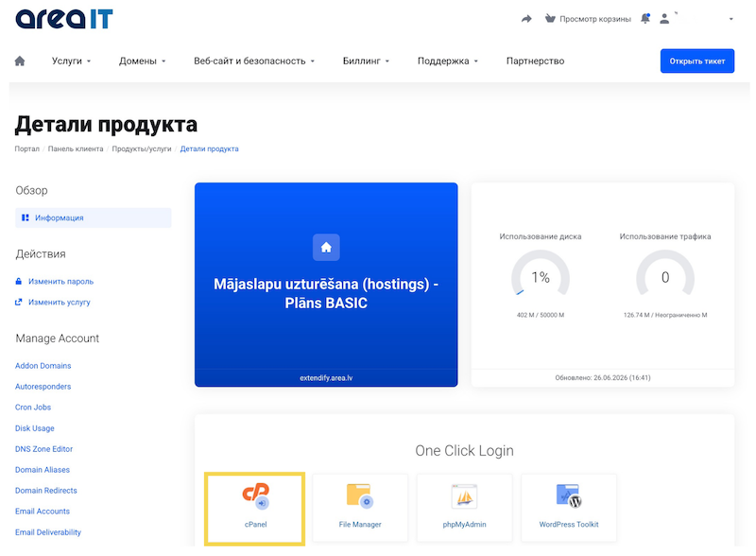Open Изменить пароль link
This screenshot has height=556, width=756.
pos(60,282)
